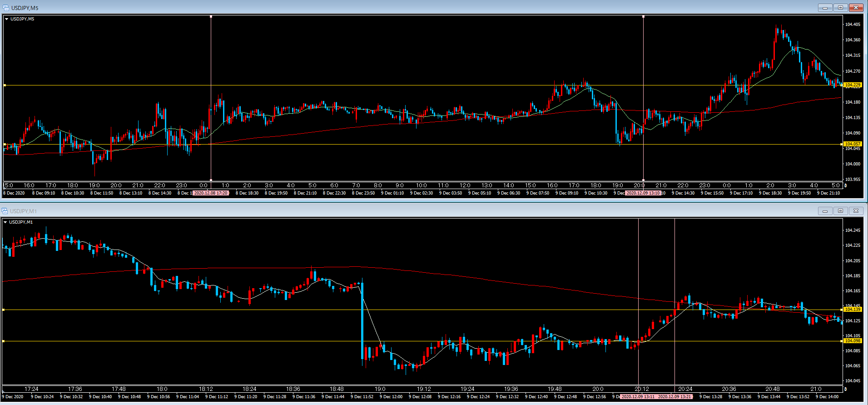Minimize the USDJPY,M1 chart window
Screen dimensions: 868x405
pos(825,211)
